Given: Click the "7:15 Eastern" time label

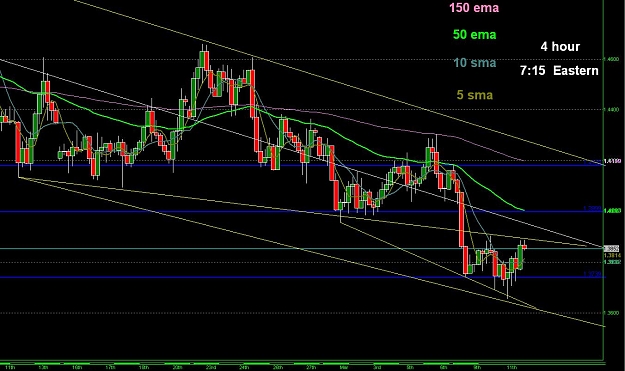Looking at the screenshot, I should 559,71.
